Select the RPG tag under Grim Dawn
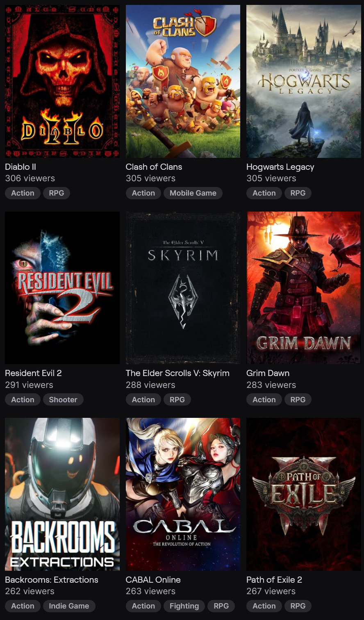 (x=298, y=399)
